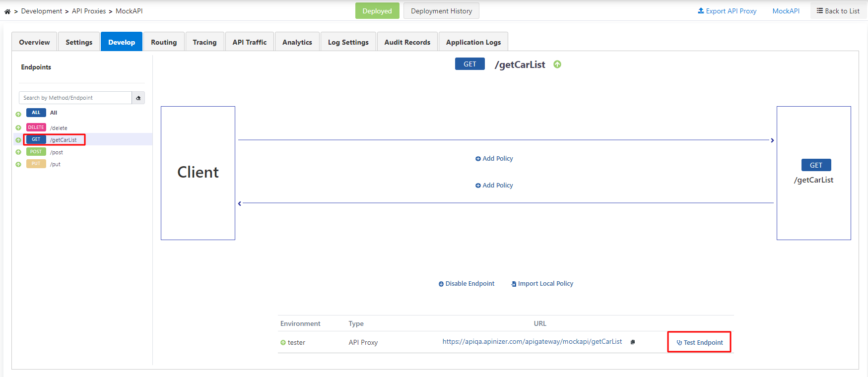Click green icon beside tester environment
This screenshot has width=868, height=377.
(283, 343)
